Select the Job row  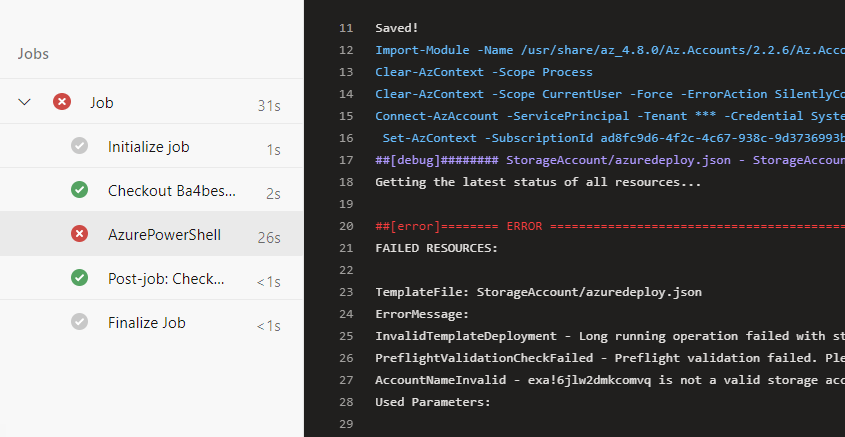point(151,101)
